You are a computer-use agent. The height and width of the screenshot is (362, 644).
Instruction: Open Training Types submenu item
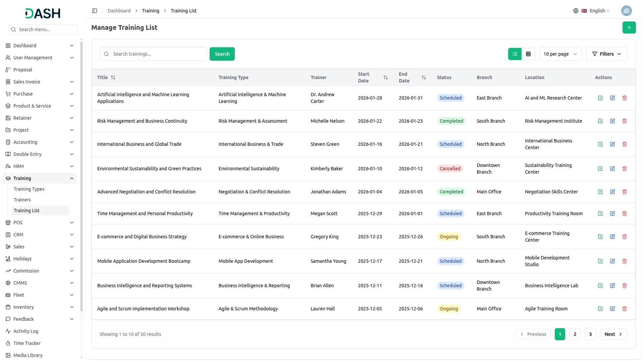pyautogui.click(x=29, y=189)
